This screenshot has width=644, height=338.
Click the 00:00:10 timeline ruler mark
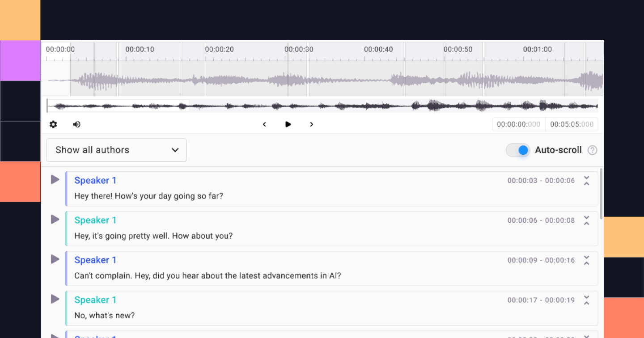coord(140,49)
